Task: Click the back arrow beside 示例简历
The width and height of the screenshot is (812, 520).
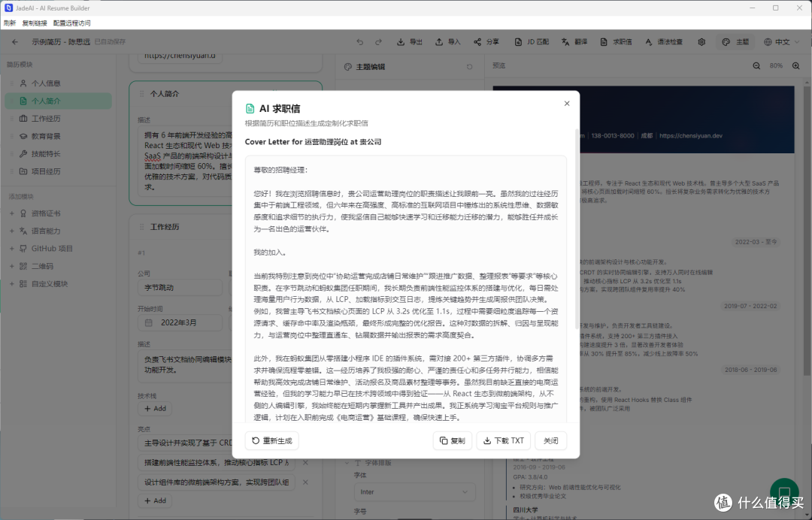Action: (15, 42)
